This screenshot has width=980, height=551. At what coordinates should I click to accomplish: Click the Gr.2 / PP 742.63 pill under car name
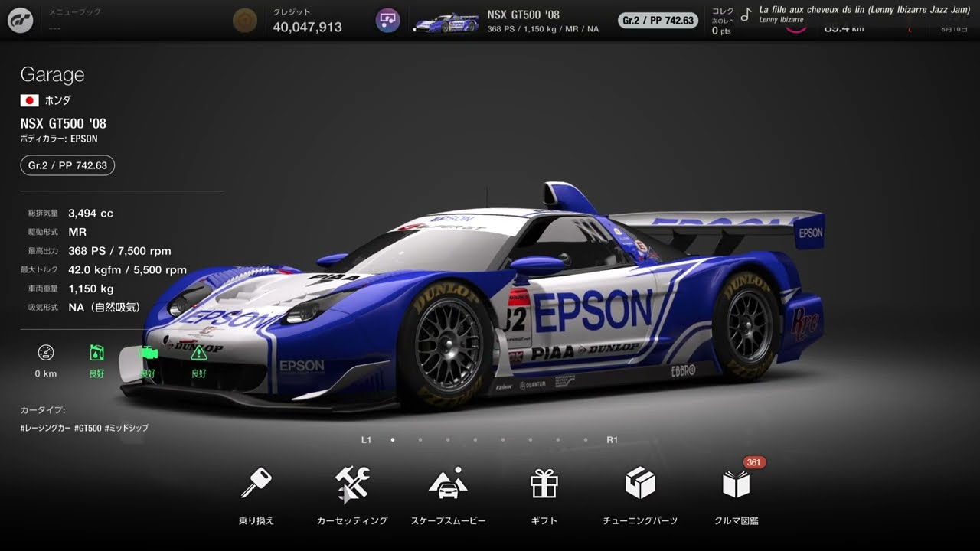67,165
